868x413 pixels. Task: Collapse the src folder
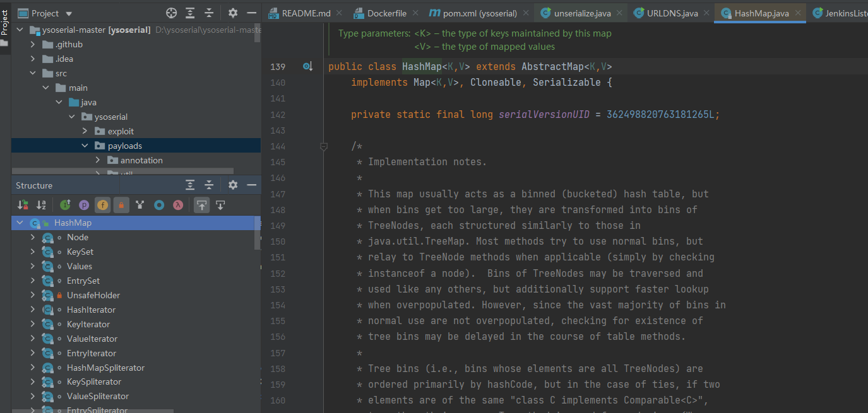33,73
